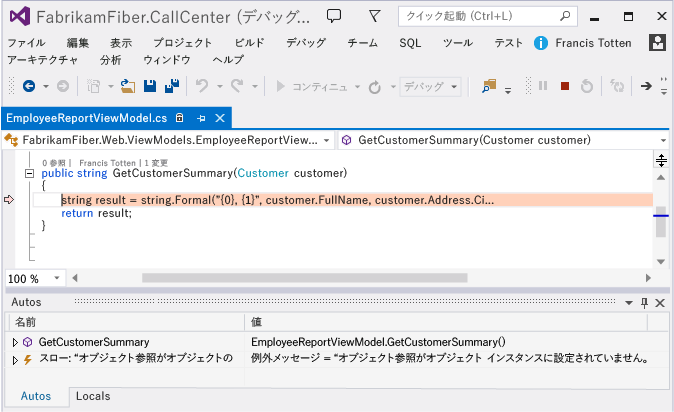
Task: Click the Redo toolbar icon
Action: 237,86
